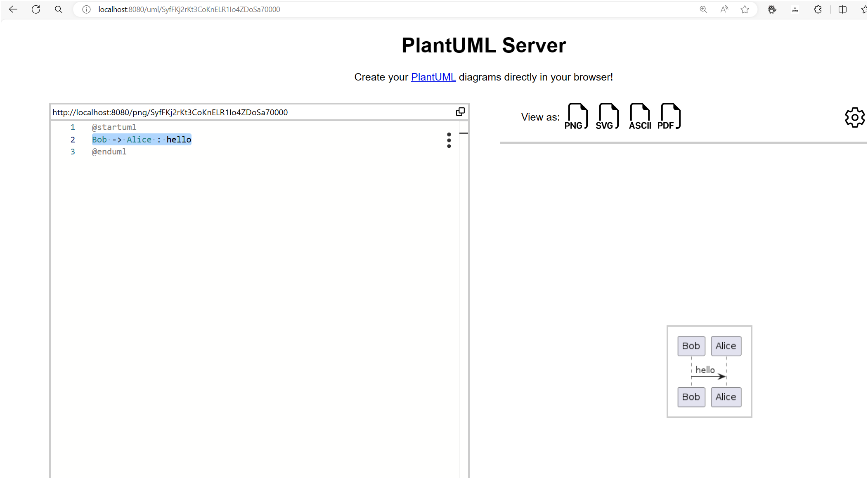This screenshot has height=479, width=868.
Task: Click line 3 @enduml in editor
Action: 109,152
